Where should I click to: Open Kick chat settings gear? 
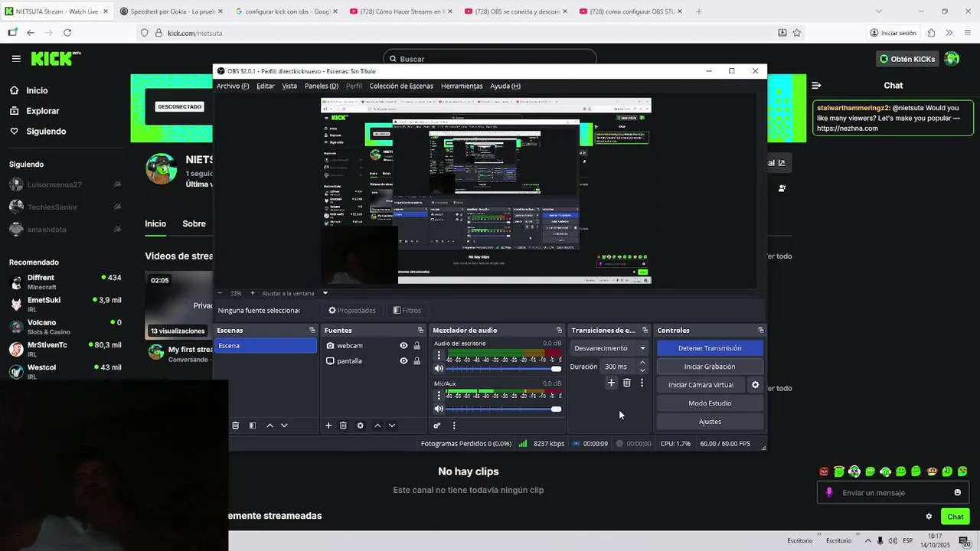coord(929,517)
